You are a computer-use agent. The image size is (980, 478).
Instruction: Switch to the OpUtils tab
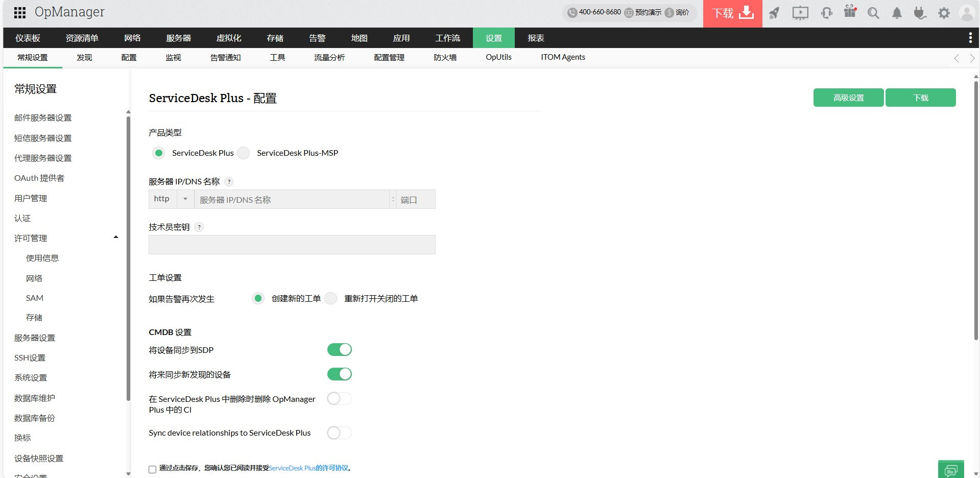pyautogui.click(x=498, y=58)
